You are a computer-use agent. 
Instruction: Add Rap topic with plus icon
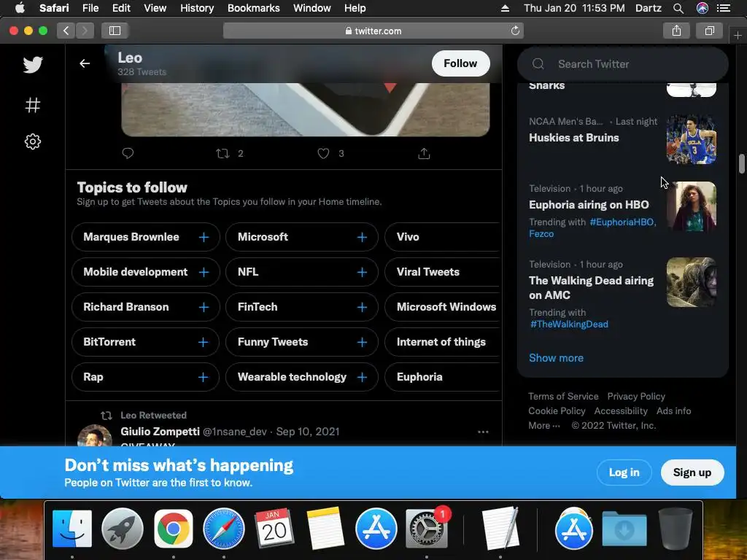tap(204, 377)
